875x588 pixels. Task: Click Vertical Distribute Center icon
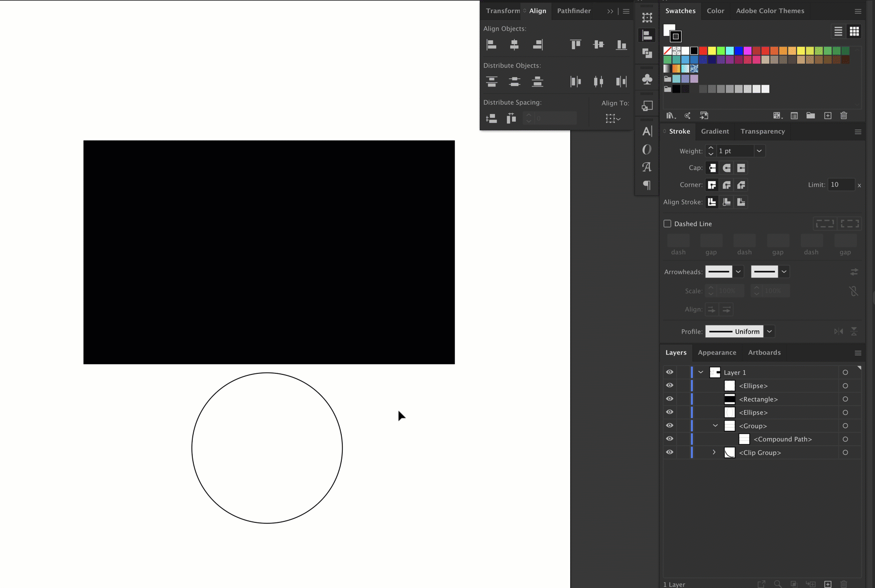pos(514,81)
